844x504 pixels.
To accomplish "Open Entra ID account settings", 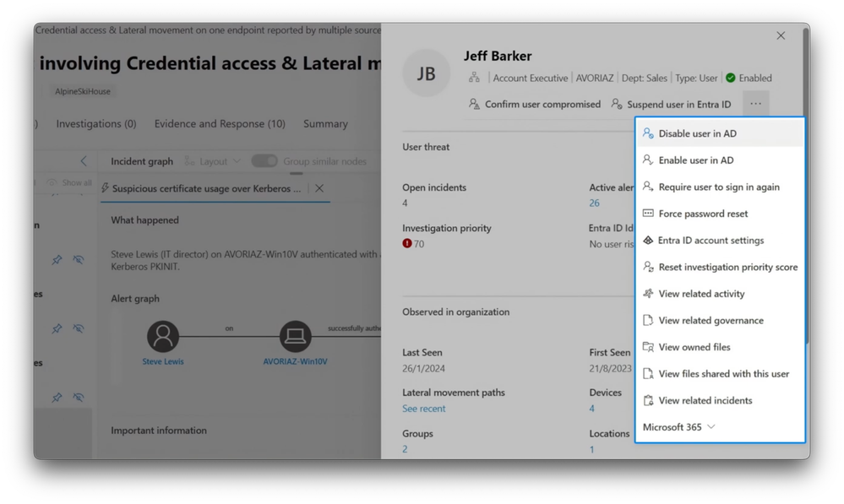I will click(720, 241).
